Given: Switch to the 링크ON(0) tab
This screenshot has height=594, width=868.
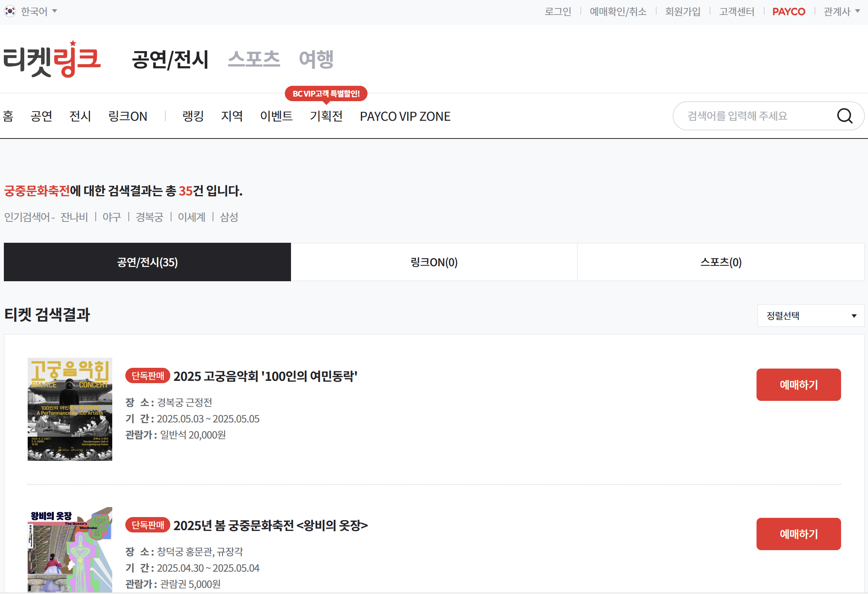Looking at the screenshot, I should click(x=434, y=262).
